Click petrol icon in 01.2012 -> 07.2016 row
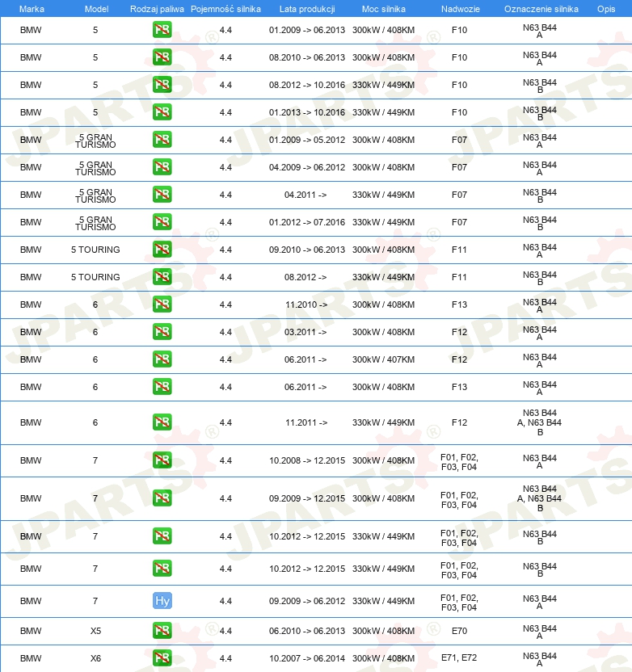 click(x=162, y=221)
